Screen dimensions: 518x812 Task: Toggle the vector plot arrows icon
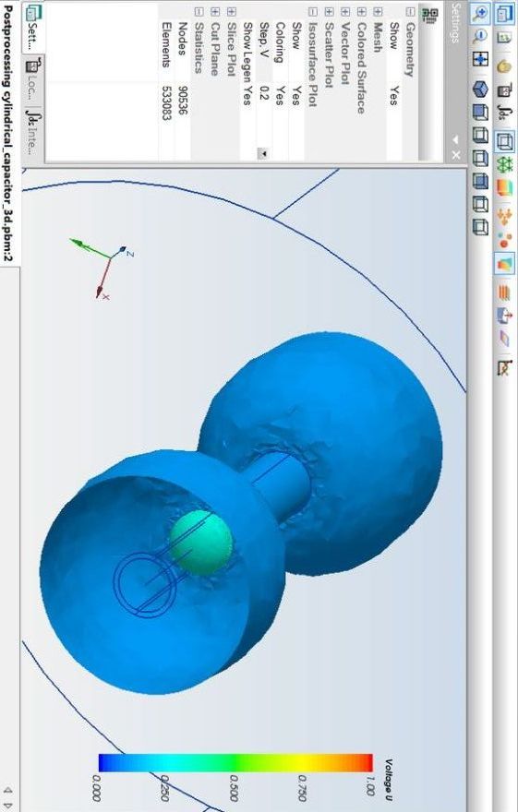(x=504, y=215)
